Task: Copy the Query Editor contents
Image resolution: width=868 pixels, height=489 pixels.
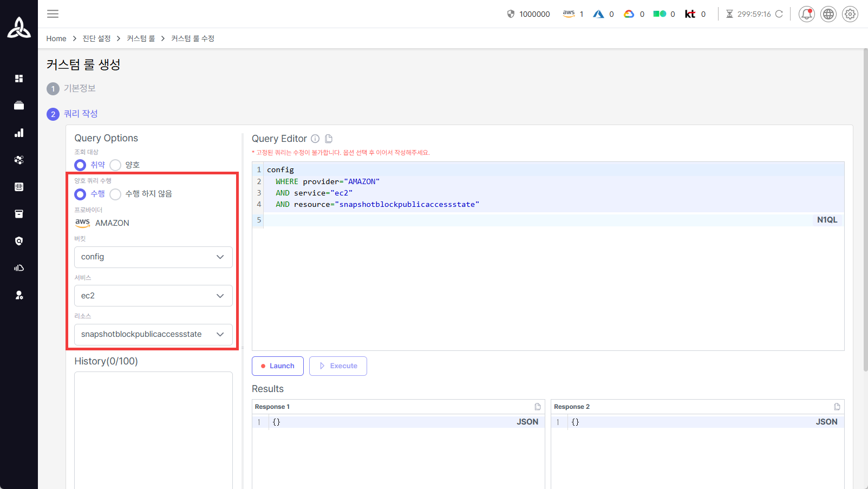Action: pos(329,139)
